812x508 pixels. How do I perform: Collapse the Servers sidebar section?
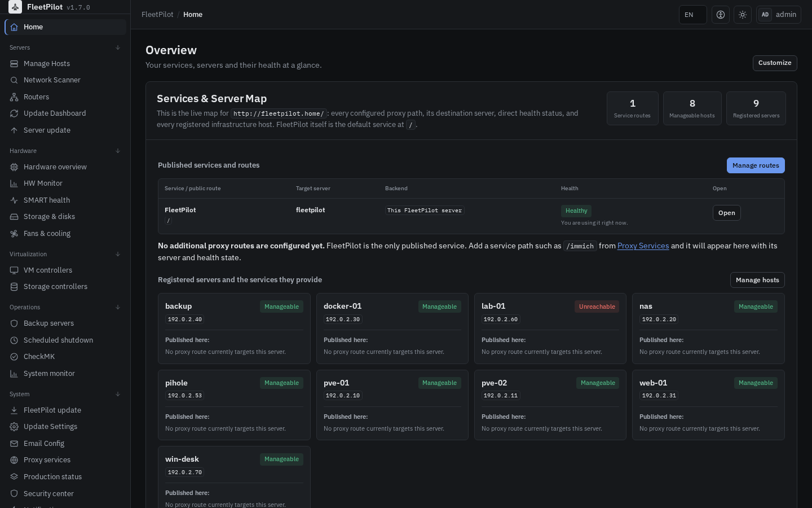(x=118, y=47)
